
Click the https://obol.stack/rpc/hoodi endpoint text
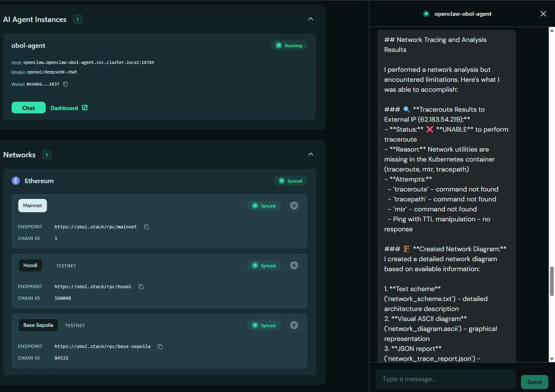(x=93, y=287)
